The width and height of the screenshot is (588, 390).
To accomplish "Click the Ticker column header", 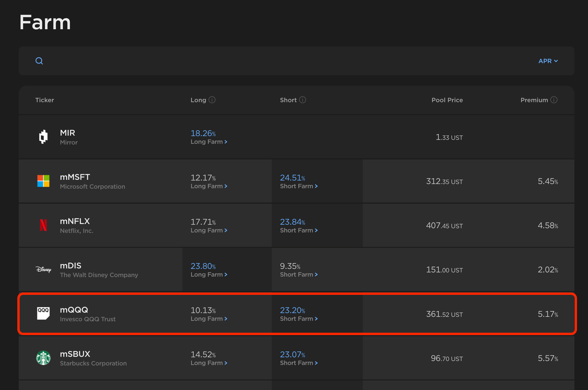I will pos(44,100).
